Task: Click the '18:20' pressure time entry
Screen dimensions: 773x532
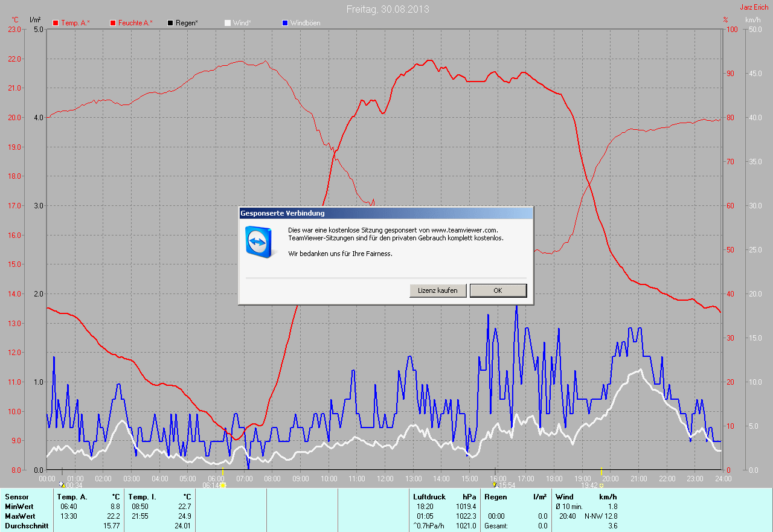Action: [x=425, y=507]
